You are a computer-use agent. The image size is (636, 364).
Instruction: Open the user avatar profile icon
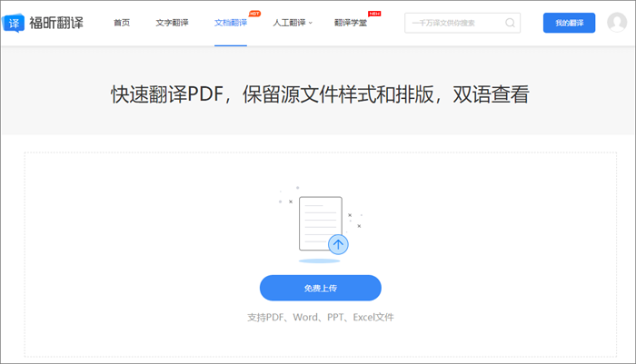pyautogui.click(x=621, y=23)
